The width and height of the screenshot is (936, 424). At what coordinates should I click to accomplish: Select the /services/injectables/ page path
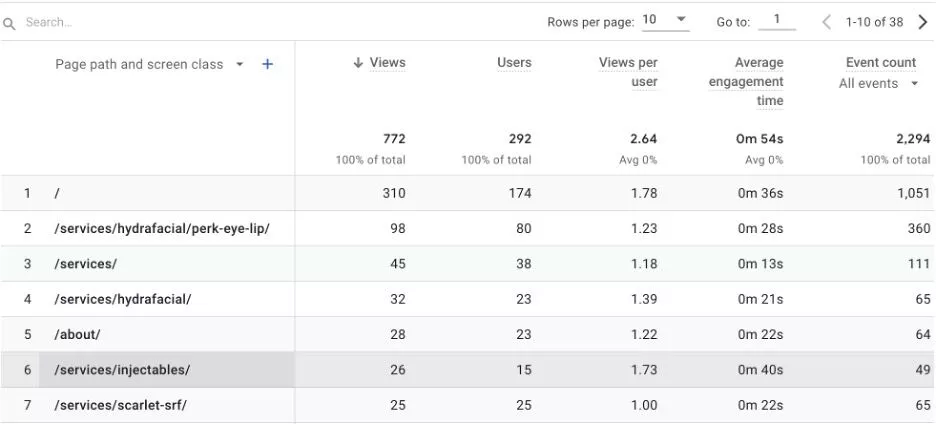[x=122, y=370]
